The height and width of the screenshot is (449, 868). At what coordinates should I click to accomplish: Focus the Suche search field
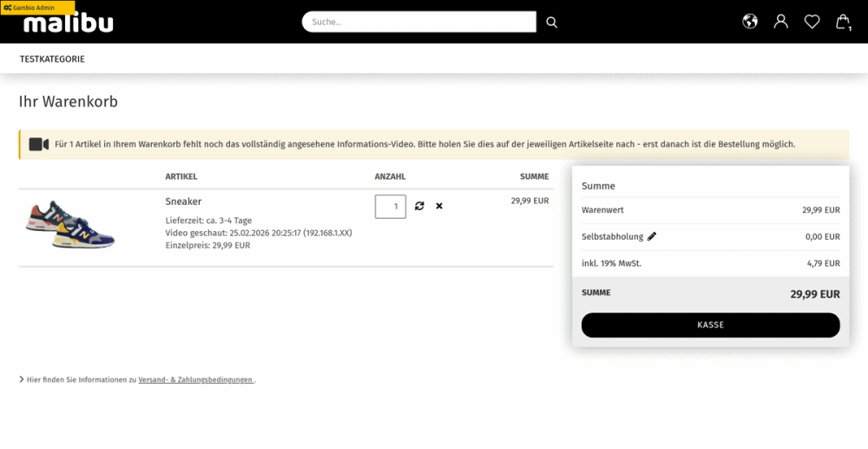point(418,22)
